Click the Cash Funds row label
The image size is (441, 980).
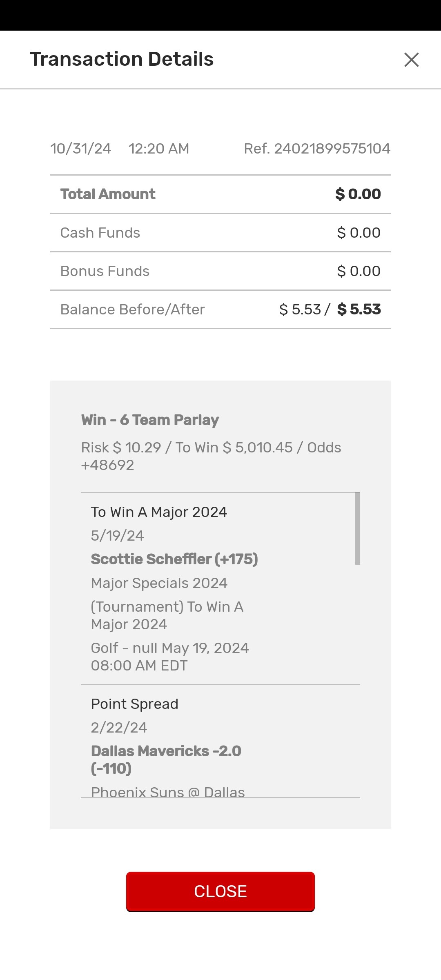100,233
